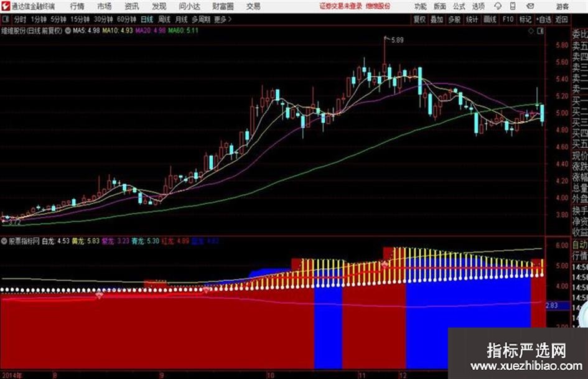Click the 证券交易未登录 login link
The height and width of the screenshot is (379, 588).
341,6
